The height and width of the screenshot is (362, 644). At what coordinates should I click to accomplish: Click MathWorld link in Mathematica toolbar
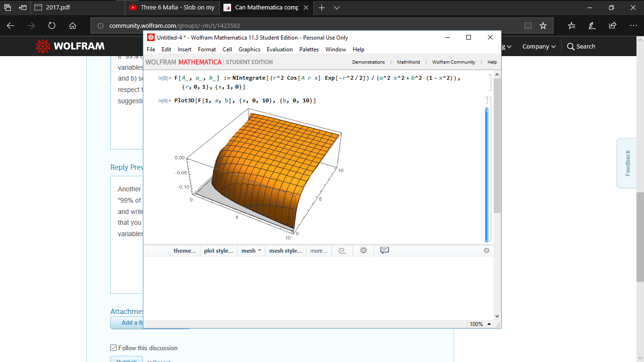click(x=408, y=62)
